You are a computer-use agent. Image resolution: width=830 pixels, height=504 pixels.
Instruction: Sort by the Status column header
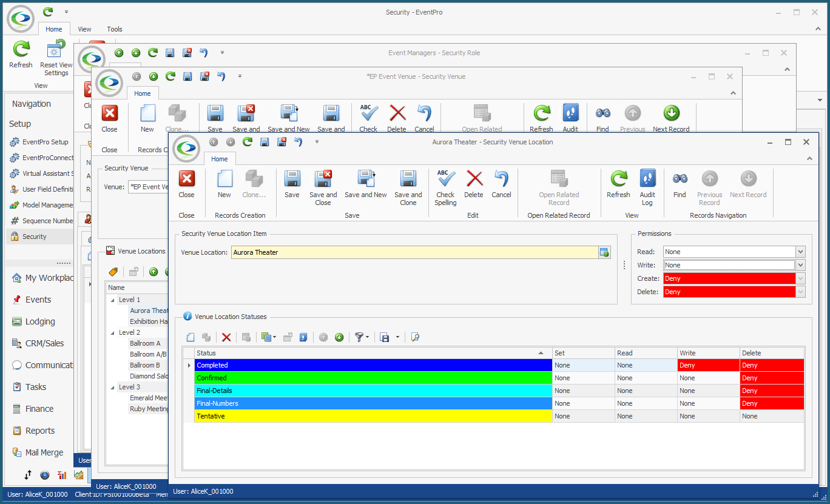point(373,353)
